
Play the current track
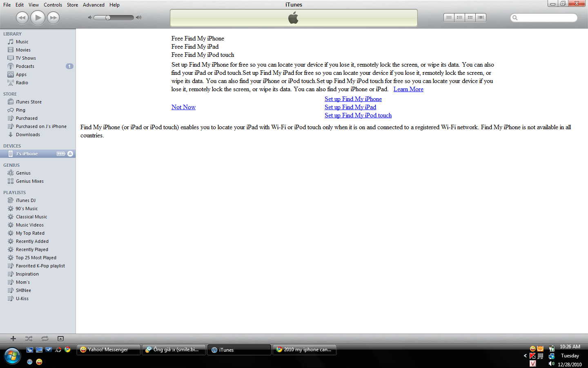pyautogui.click(x=38, y=18)
